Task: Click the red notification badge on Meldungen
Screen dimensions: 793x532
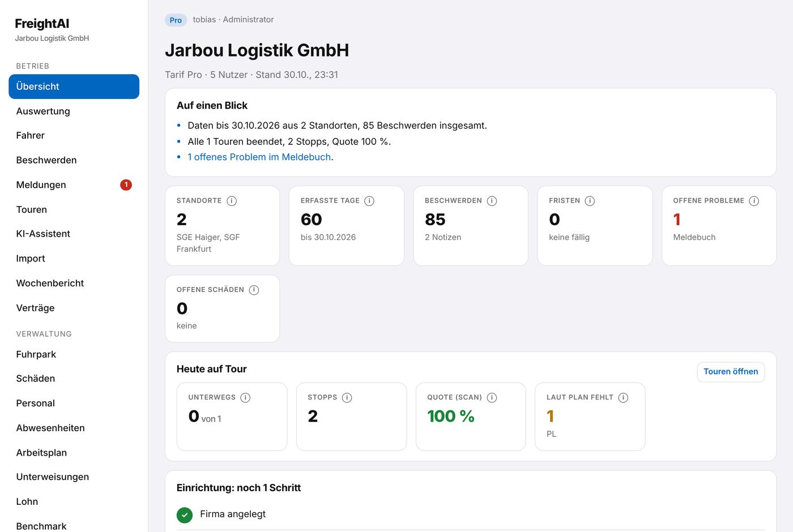Action: click(x=126, y=185)
